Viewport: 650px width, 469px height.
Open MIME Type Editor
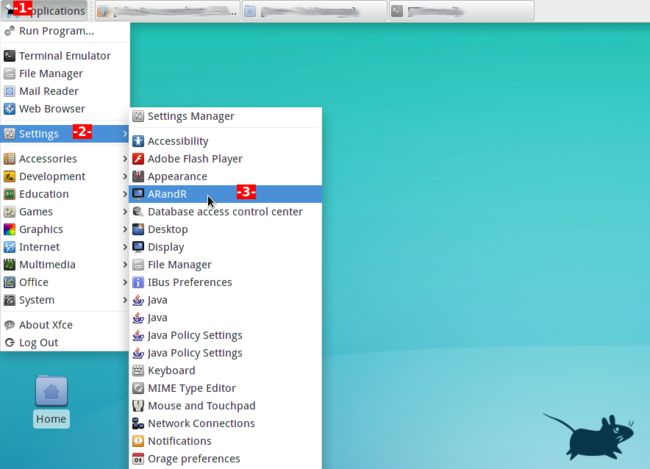point(226,388)
